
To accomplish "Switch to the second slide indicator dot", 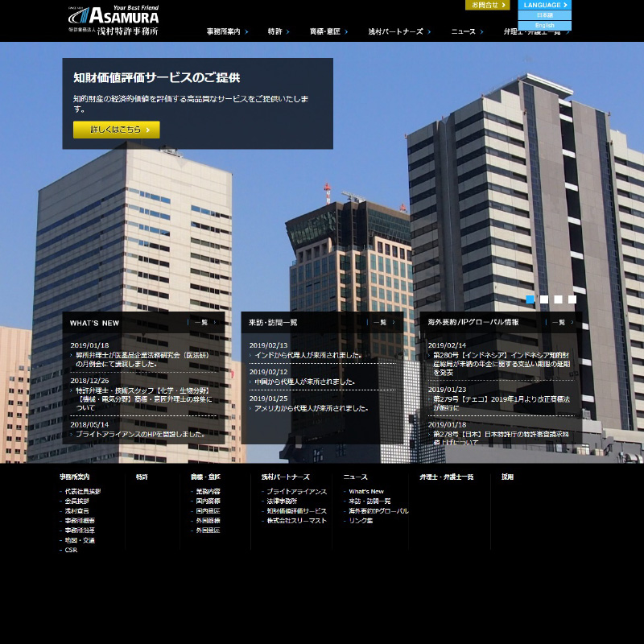I will pyautogui.click(x=544, y=299).
